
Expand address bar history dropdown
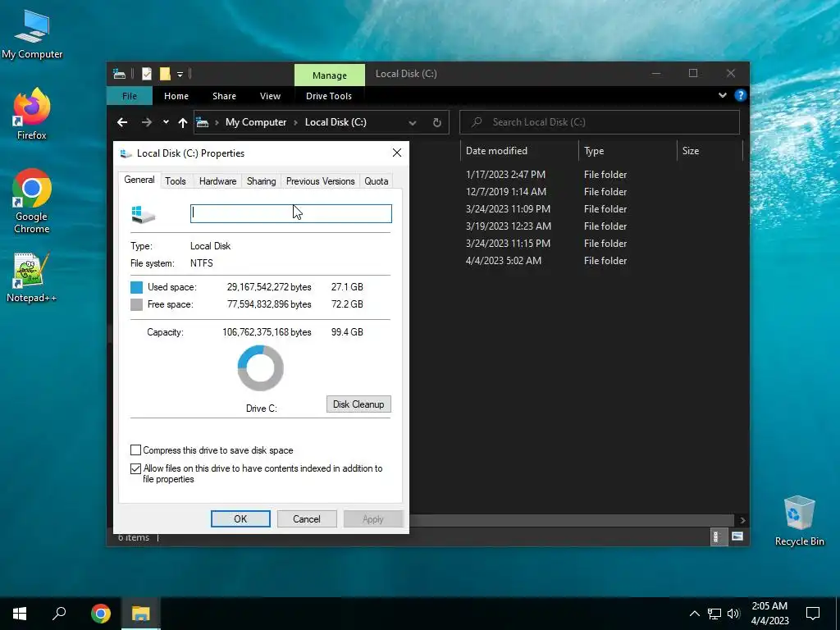tap(413, 123)
